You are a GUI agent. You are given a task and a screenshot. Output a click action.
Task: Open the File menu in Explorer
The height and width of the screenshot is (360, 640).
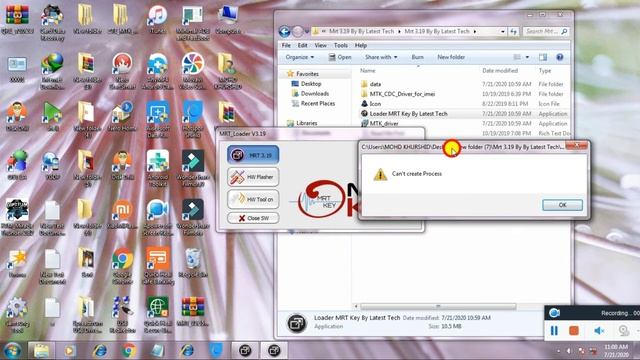point(287,45)
